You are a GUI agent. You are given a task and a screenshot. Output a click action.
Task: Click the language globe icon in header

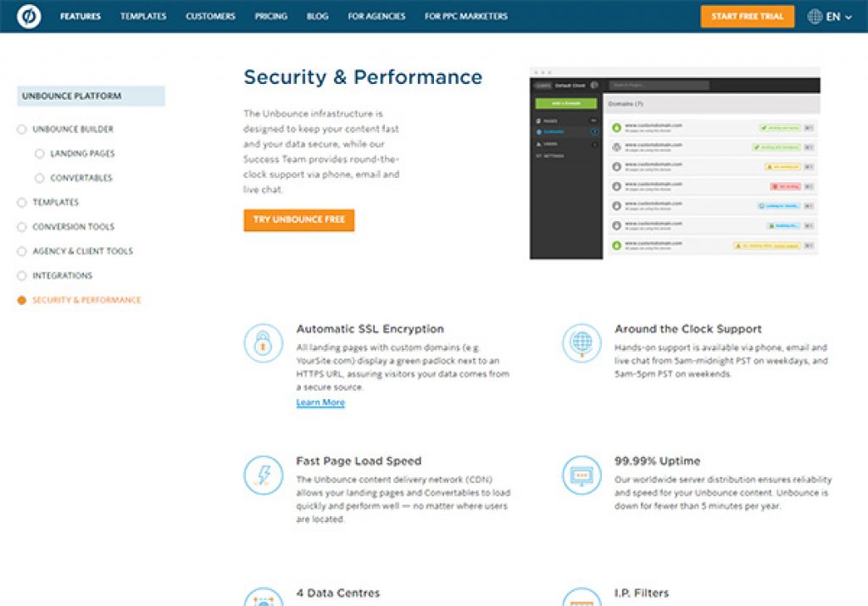[x=815, y=16]
